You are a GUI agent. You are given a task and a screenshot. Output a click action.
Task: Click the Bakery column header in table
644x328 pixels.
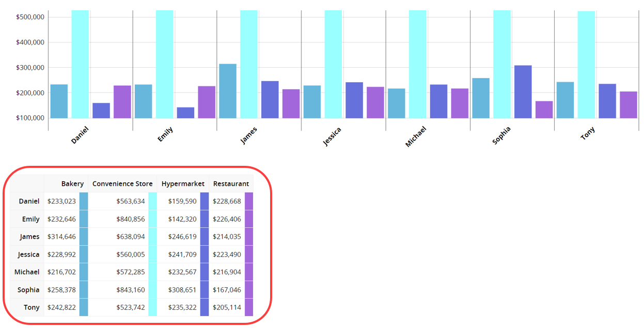click(x=72, y=184)
